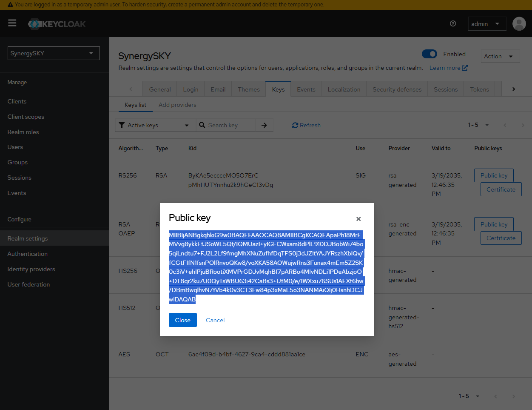Open Realm settings in the sidebar
Screen dimensions: 532x410
point(54,238)
